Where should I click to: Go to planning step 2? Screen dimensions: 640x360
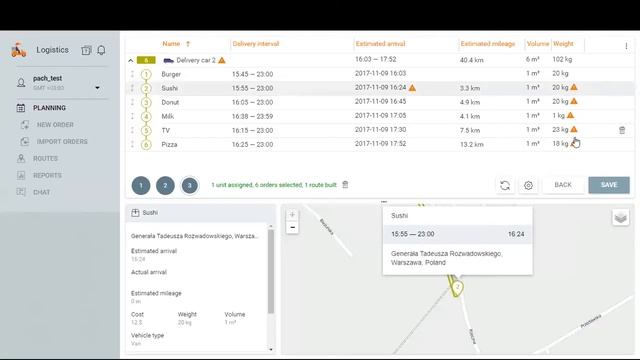click(x=165, y=185)
